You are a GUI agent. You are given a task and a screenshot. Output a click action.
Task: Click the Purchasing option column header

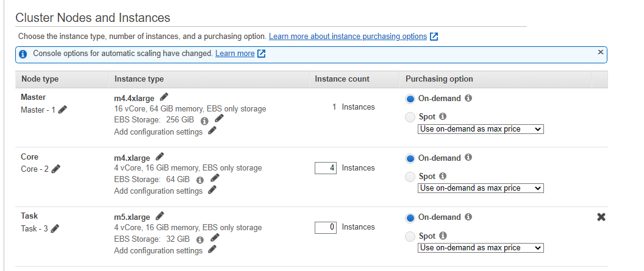coord(439,79)
